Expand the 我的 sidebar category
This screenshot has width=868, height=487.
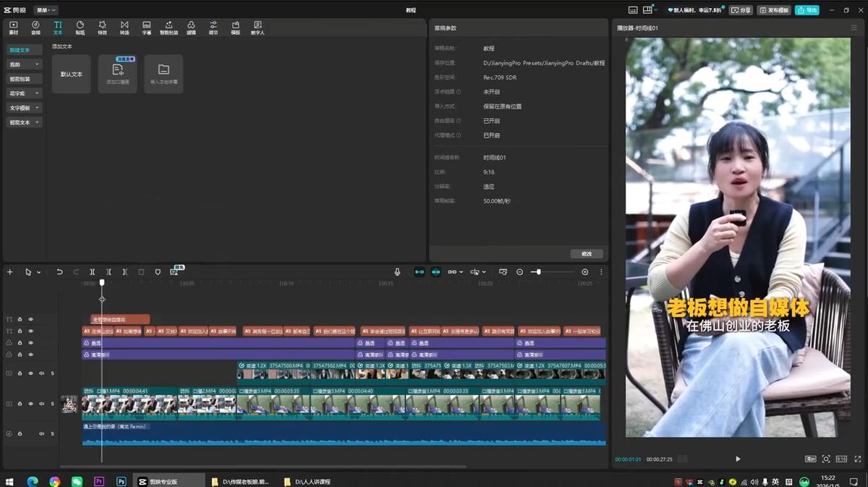(x=24, y=64)
